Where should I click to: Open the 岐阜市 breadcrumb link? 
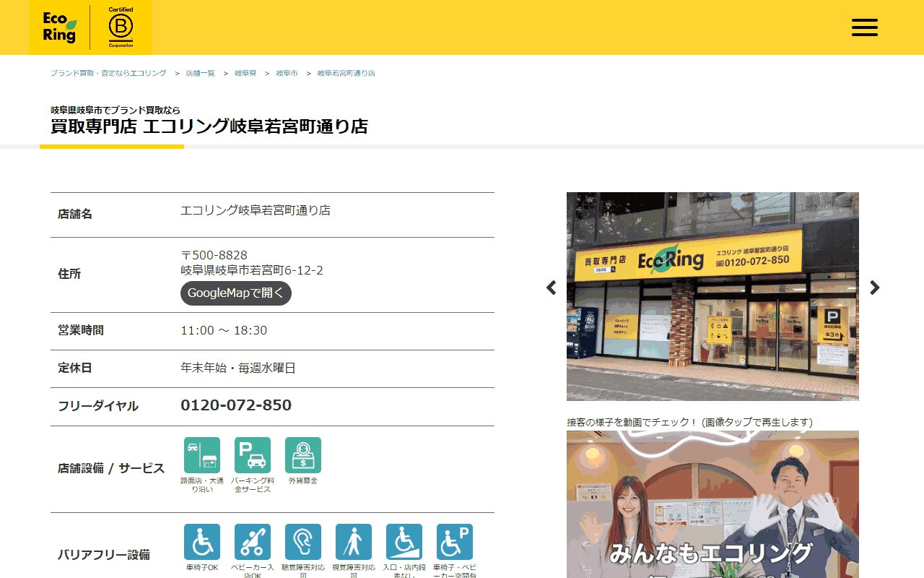[287, 73]
